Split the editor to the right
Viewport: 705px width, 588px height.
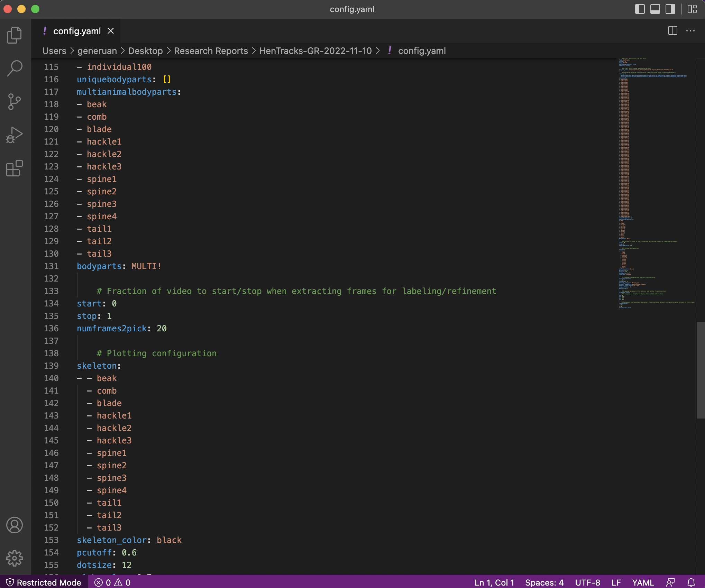pos(672,31)
